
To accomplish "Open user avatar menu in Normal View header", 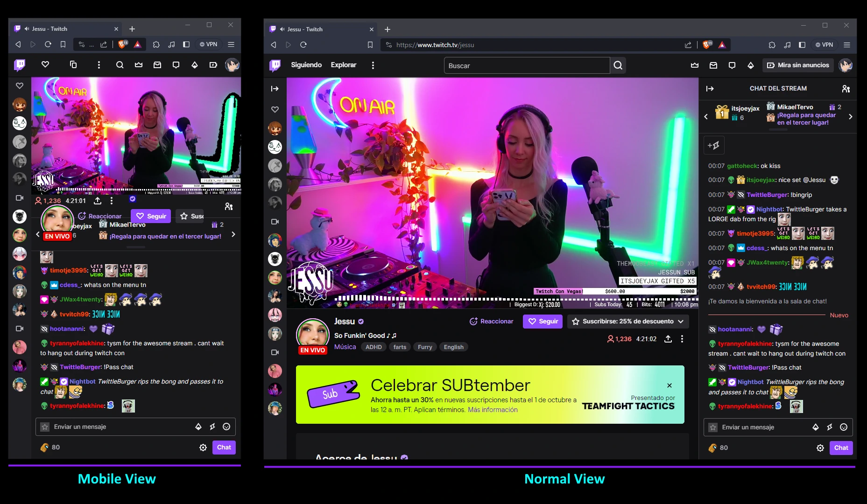I will [x=846, y=65].
